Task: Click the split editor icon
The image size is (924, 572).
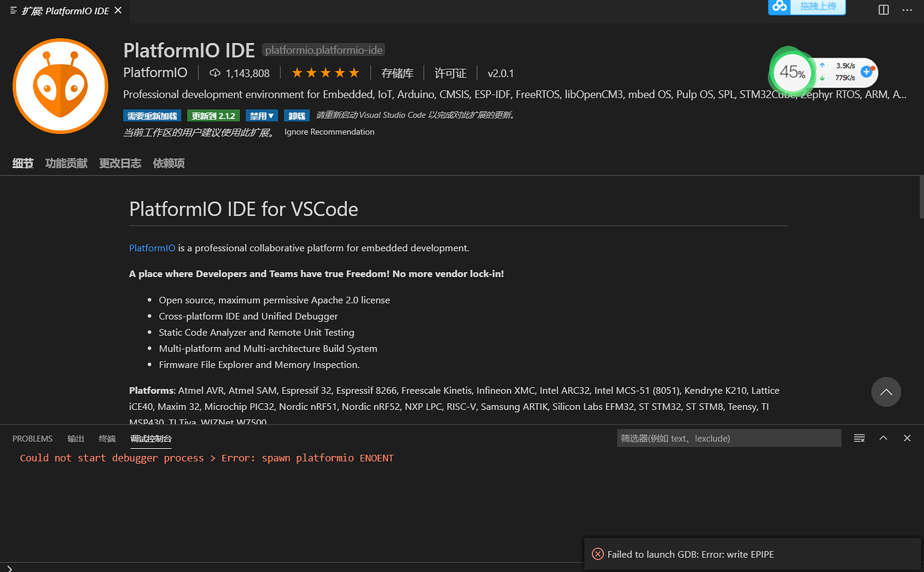Action: (x=884, y=10)
